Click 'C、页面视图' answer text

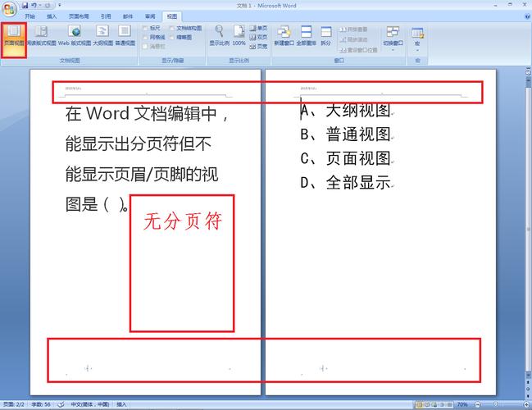pos(346,158)
